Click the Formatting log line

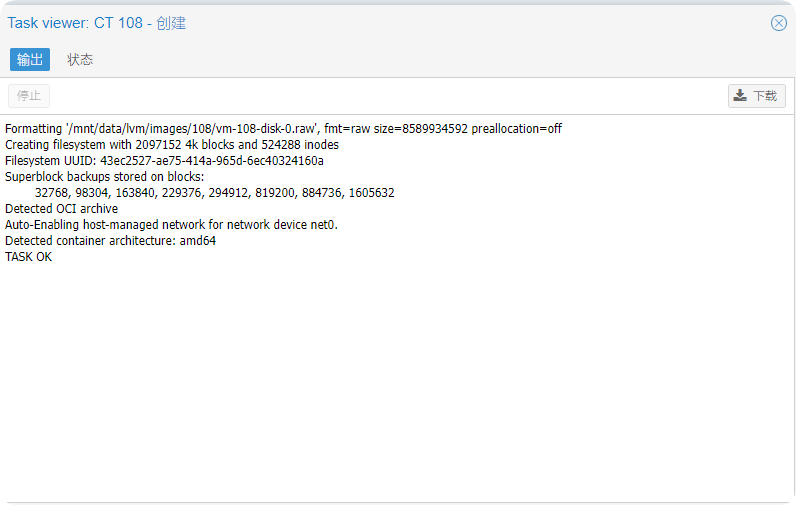283,129
